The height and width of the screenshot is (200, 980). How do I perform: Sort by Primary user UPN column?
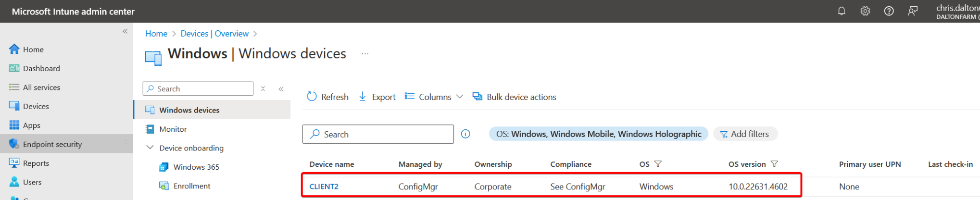[x=870, y=164]
